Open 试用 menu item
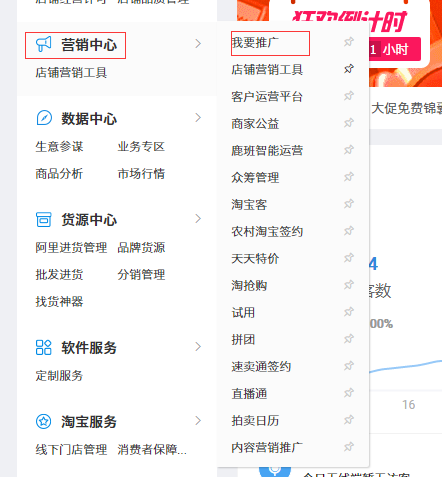The height and width of the screenshot is (477, 442). pyautogui.click(x=243, y=313)
